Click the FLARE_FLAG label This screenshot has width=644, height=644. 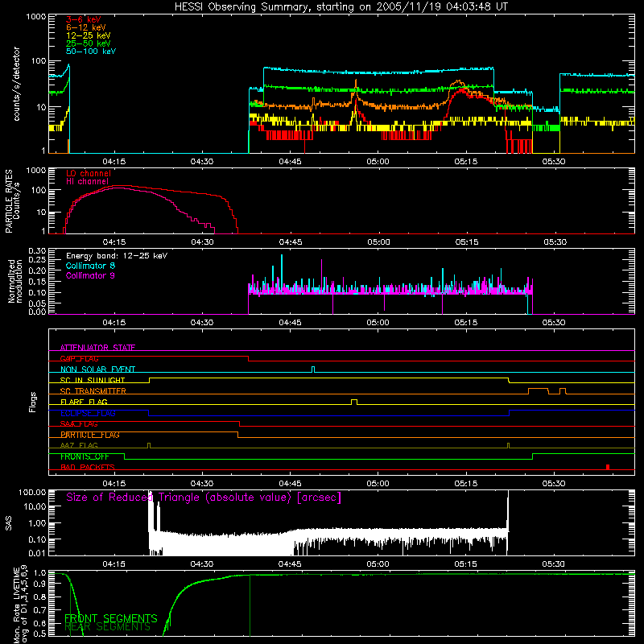click(x=84, y=402)
